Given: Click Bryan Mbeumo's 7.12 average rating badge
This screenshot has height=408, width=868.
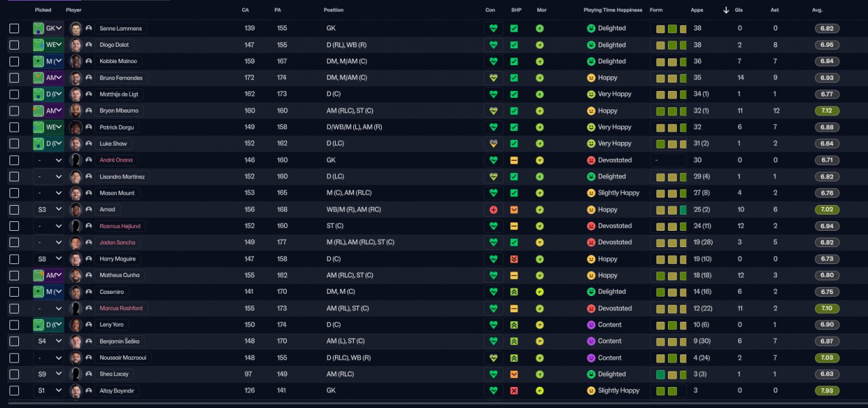Looking at the screenshot, I should click(827, 111).
